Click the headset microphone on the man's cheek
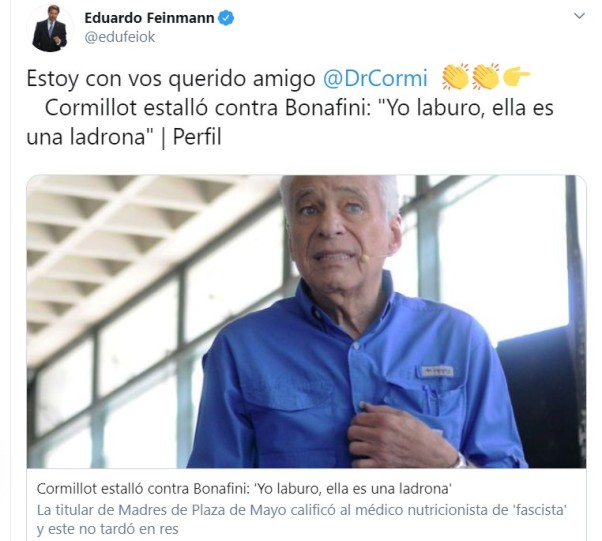This screenshot has height=541, width=602. tap(364, 258)
